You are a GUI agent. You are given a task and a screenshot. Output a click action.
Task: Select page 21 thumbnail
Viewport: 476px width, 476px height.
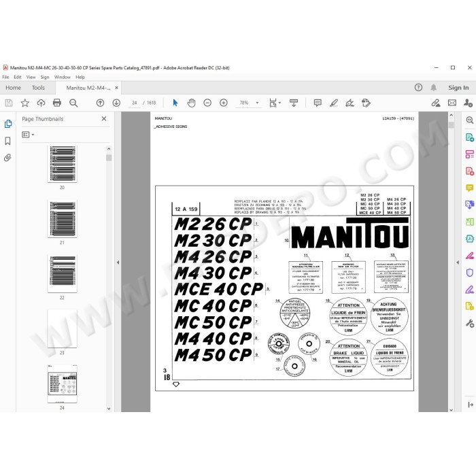coord(63,218)
